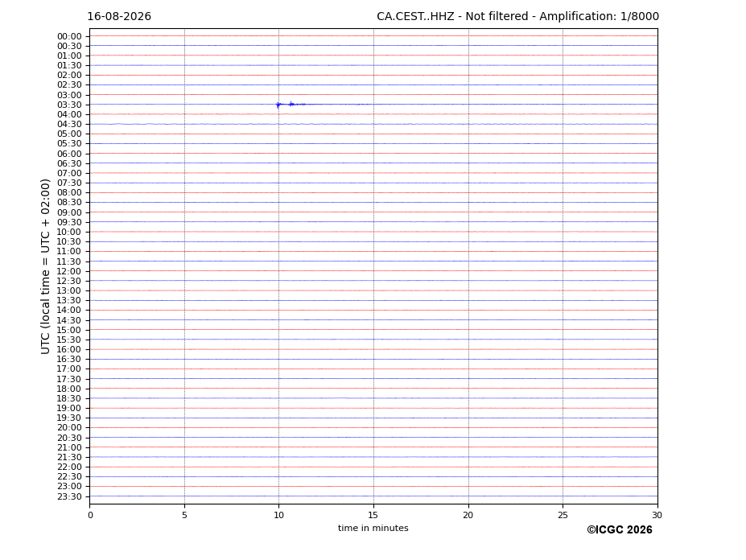Click the x-axis tick label 15
This screenshot has height=560, width=746.
tap(373, 515)
